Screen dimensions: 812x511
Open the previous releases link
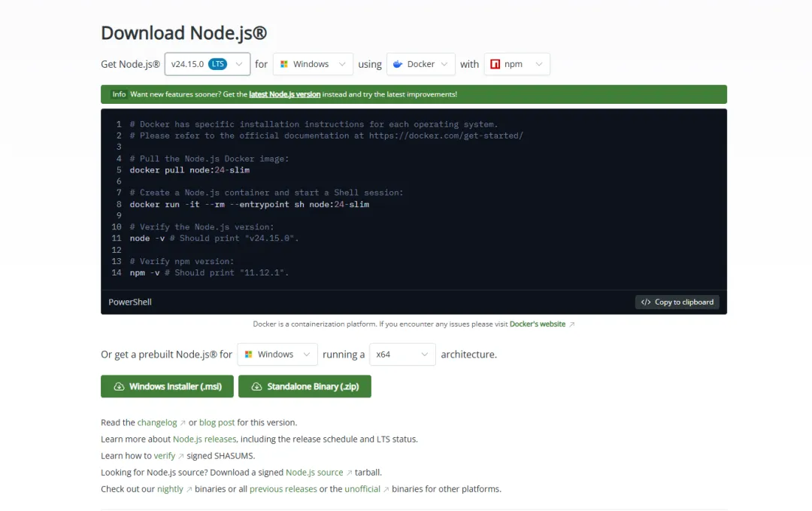tap(283, 488)
